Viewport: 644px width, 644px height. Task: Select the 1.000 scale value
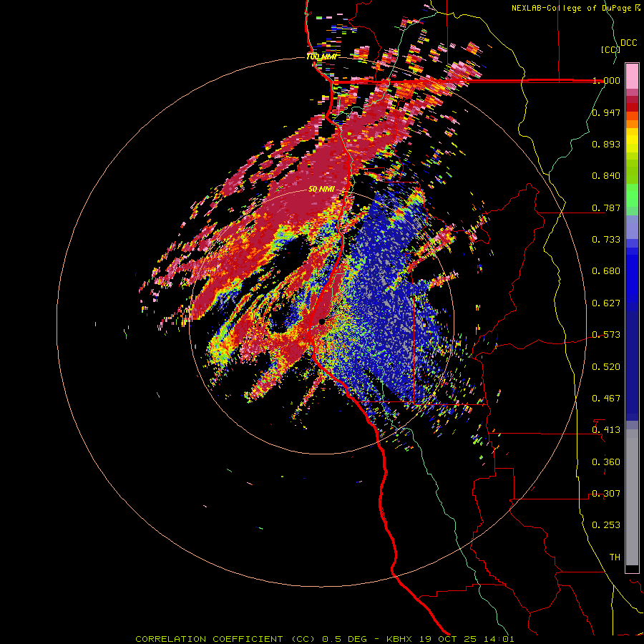click(606, 80)
